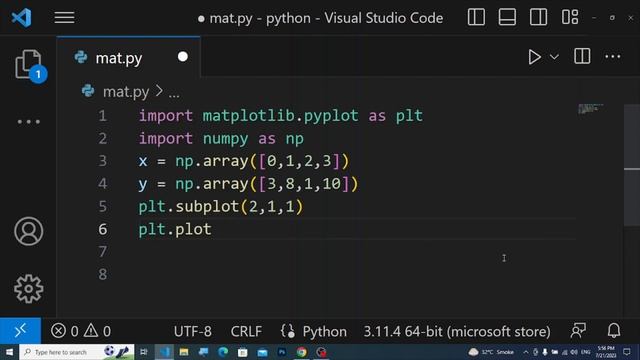Launch Google Chrome from the taskbar
The image size is (640, 360).
tap(302, 352)
